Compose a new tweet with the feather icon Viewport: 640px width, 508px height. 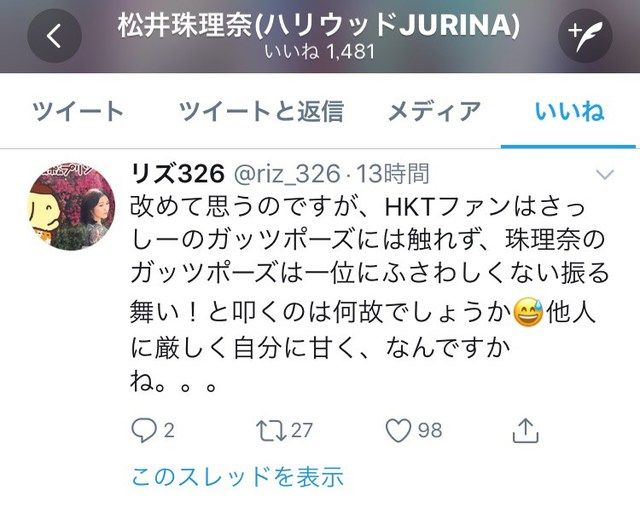(x=585, y=35)
